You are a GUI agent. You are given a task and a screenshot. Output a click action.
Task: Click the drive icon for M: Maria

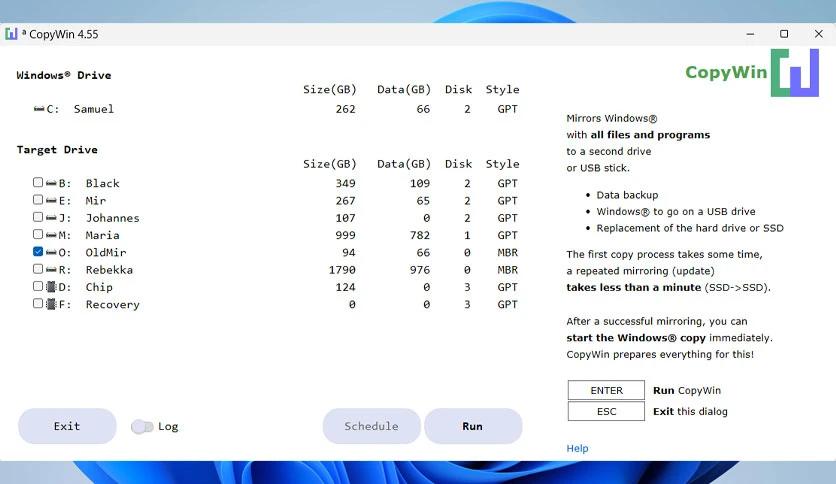click(51, 235)
